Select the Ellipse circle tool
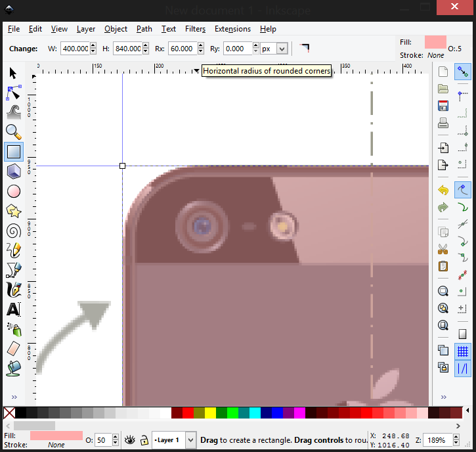The height and width of the screenshot is (452, 476). coord(14,191)
